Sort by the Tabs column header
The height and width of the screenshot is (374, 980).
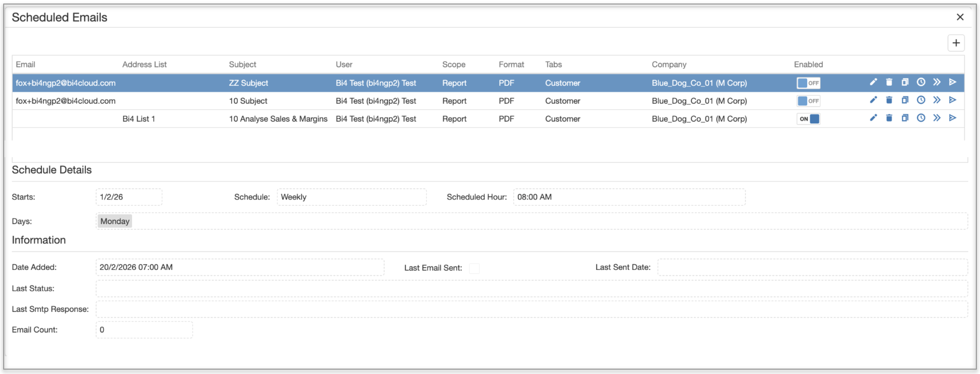pos(553,64)
